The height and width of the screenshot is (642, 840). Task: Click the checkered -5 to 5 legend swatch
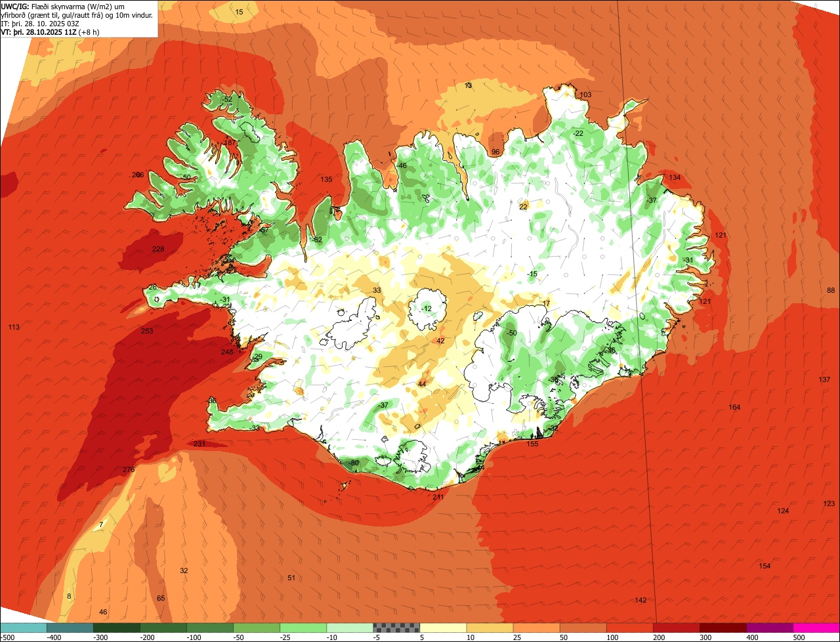tap(396, 628)
